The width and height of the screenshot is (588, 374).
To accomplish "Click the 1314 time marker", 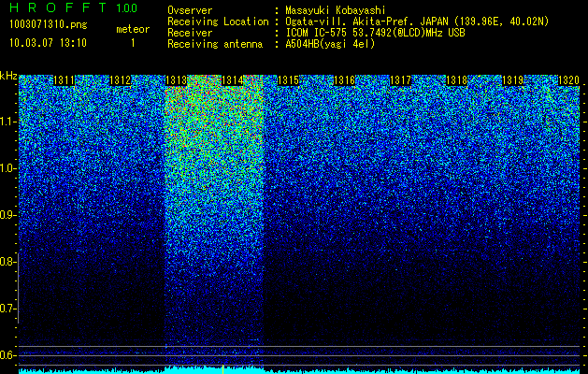I will [x=233, y=80].
